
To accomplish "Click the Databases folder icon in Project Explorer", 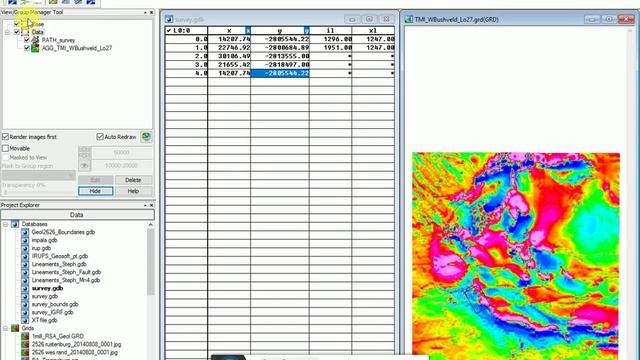I will point(15,224).
